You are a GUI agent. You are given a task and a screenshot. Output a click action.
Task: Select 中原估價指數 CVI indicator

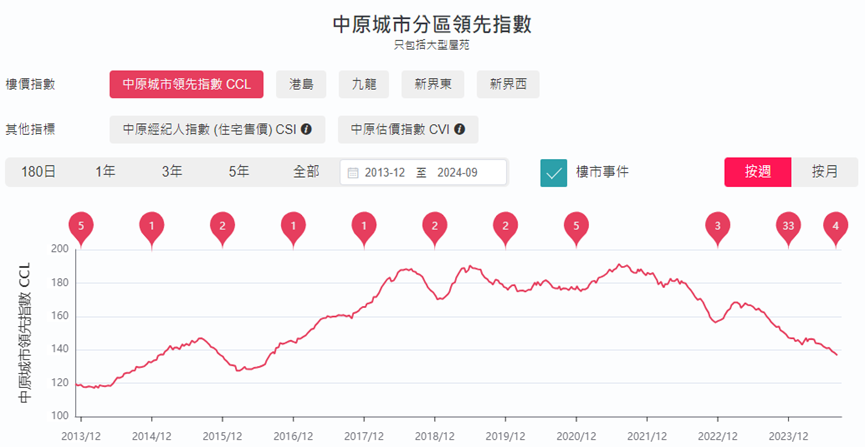pyautogui.click(x=408, y=130)
